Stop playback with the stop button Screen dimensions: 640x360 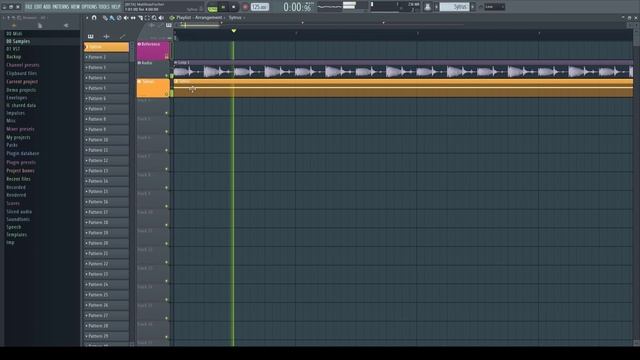(x=233, y=7)
